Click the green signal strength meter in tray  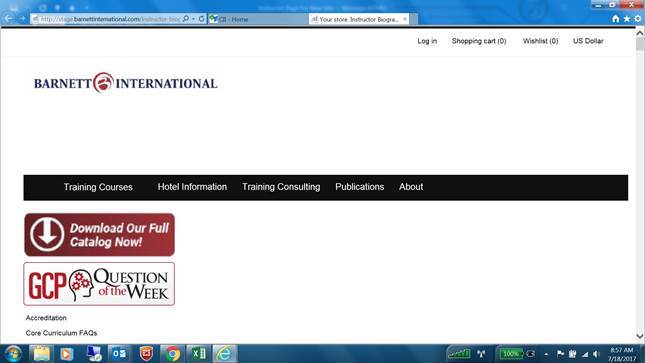click(x=459, y=354)
